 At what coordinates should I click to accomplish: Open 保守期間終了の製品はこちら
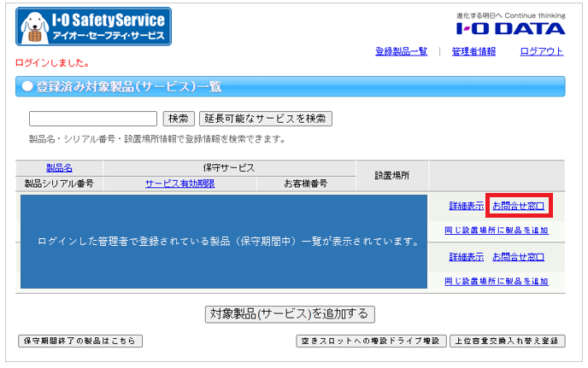tap(80, 342)
